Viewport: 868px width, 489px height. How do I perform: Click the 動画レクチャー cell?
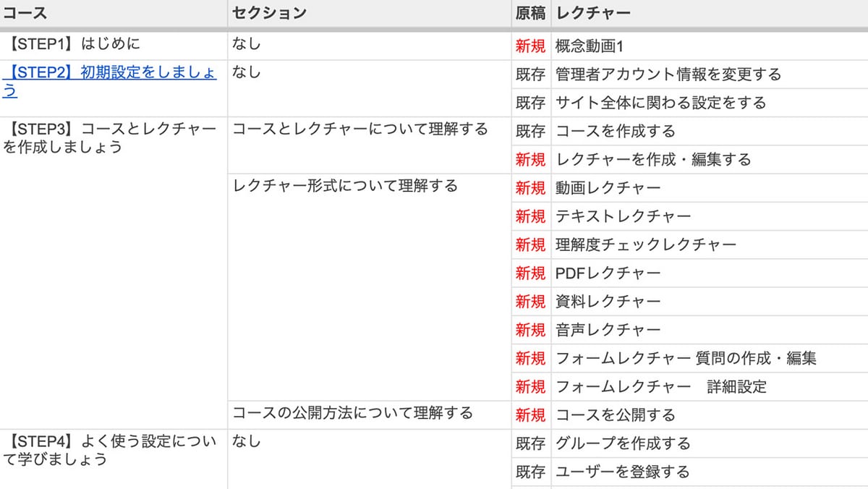[709, 188]
